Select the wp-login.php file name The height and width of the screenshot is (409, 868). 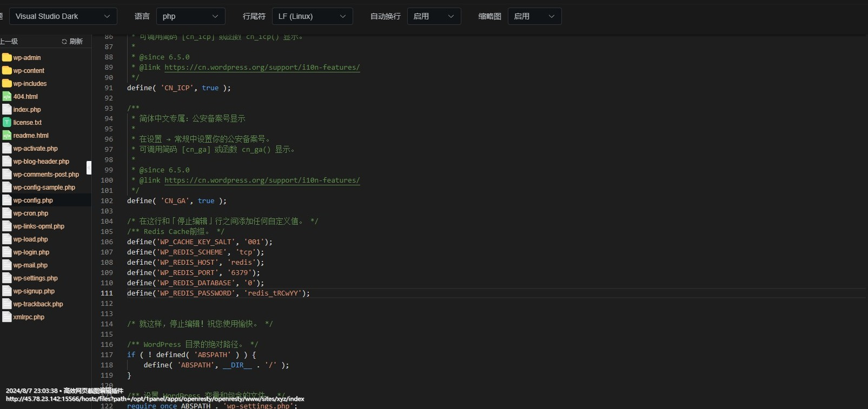tap(31, 252)
